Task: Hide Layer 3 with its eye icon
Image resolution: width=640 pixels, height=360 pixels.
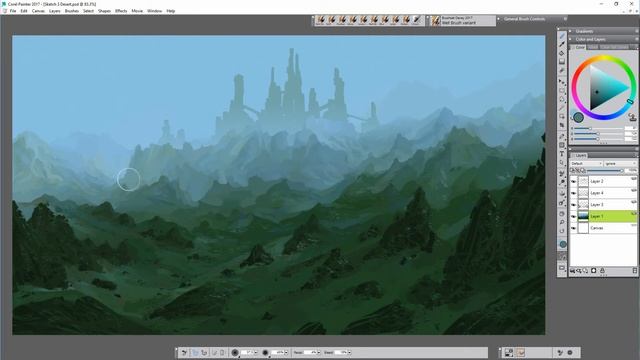Action: (x=573, y=204)
